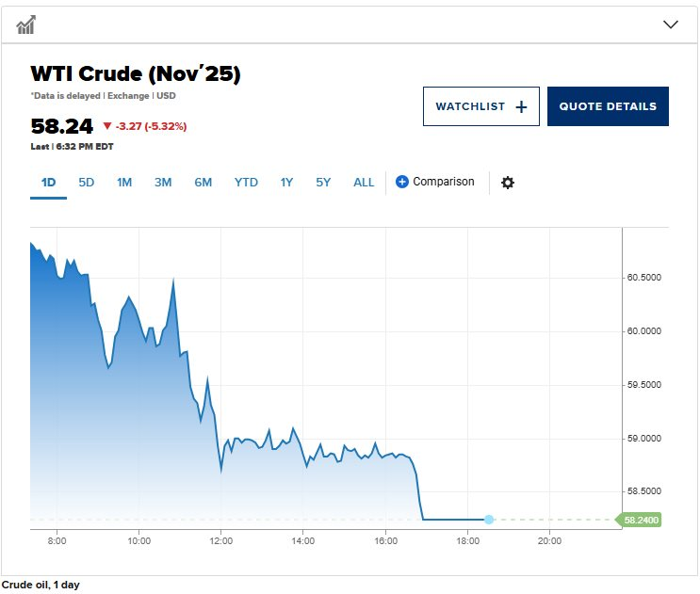Click the 12:00 time axis label
Screen dimensions: 700x594
[220, 541]
